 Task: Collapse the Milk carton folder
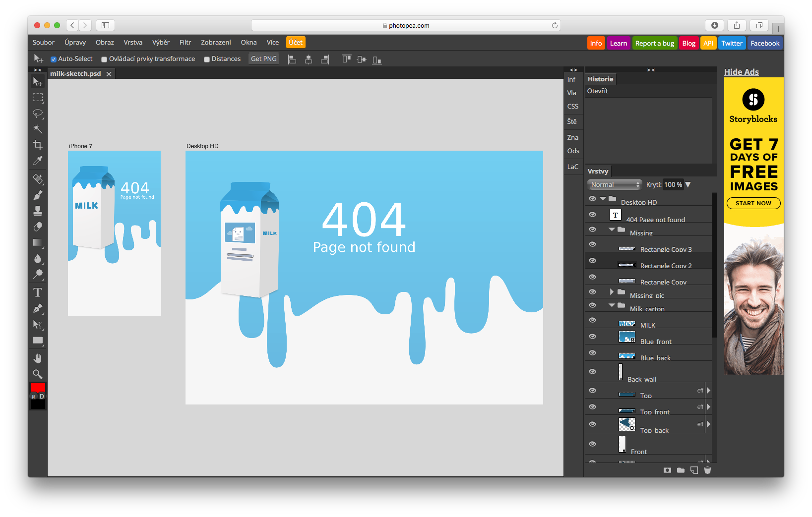612,305
